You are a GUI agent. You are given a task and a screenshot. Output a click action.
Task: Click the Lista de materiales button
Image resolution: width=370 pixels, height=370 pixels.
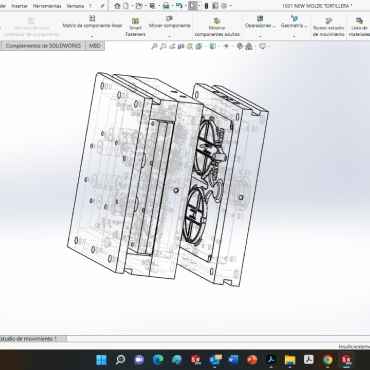tap(359, 27)
